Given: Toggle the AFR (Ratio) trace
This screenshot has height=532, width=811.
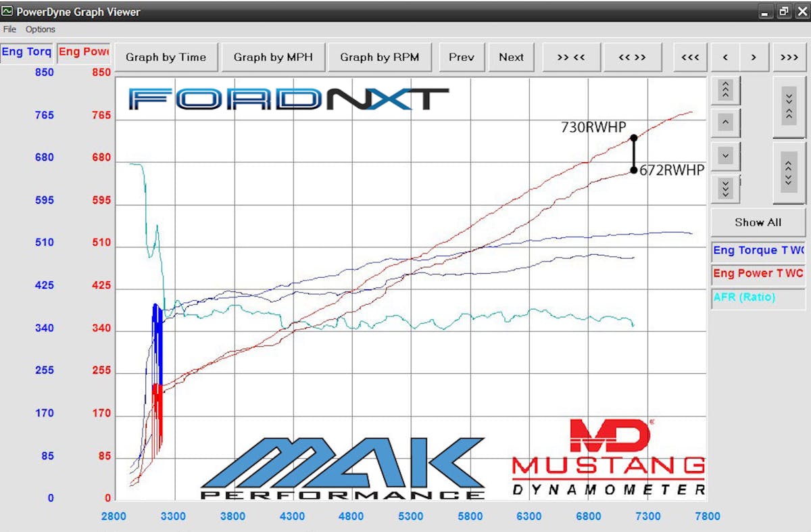Looking at the screenshot, I should [758, 297].
